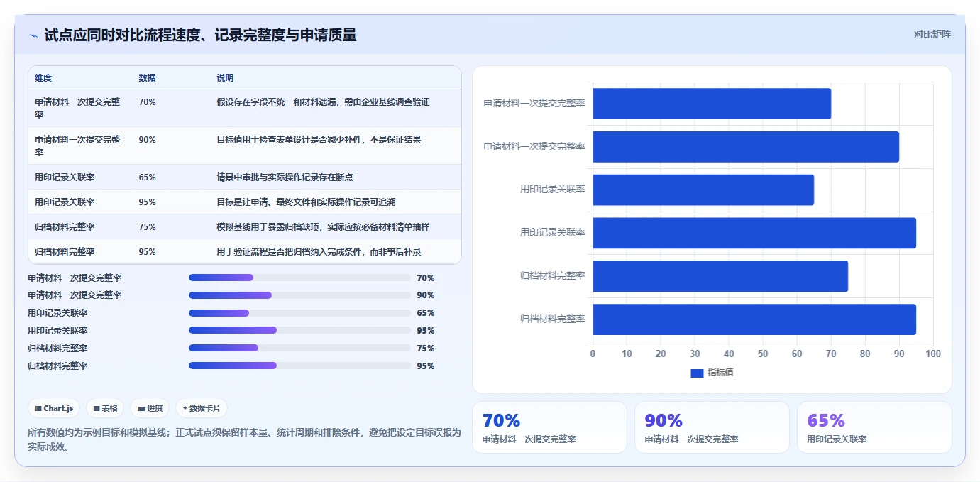This screenshot has height=482, width=980.
Task: Click the 进度 chip label
Action: (155, 408)
